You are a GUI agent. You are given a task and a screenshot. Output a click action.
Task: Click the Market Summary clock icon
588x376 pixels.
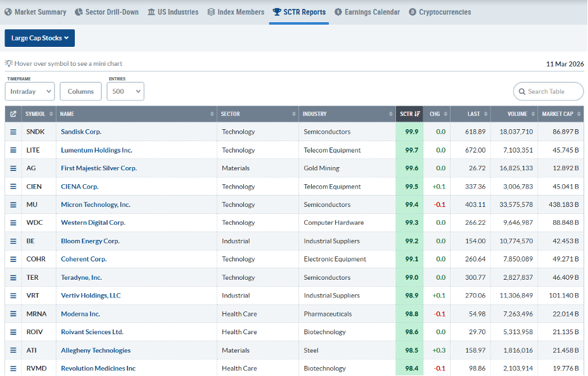(x=8, y=11)
